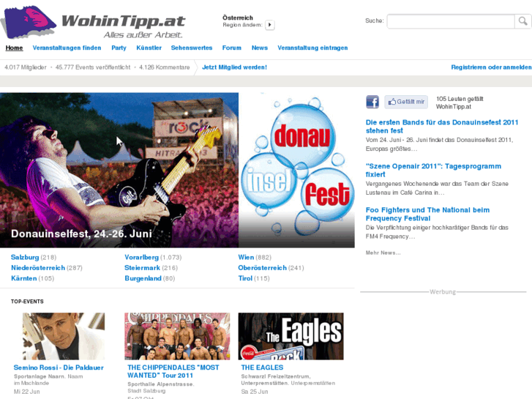
Task: Open Oberösterreich region events
Action: coord(262,268)
